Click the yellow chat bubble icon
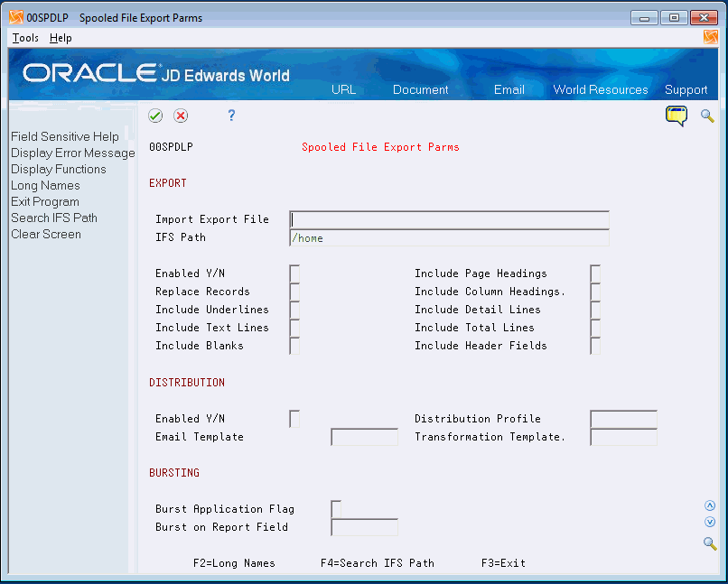The height and width of the screenshot is (584, 728). (x=676, y=116)
